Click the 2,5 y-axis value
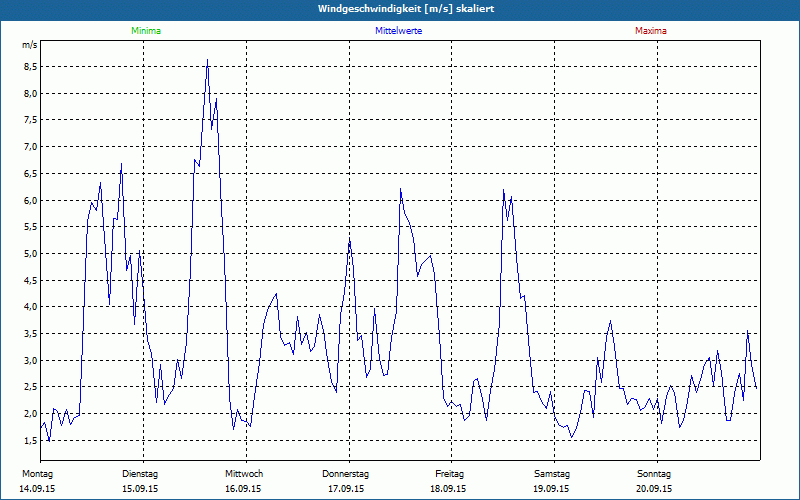 (29, 387)
